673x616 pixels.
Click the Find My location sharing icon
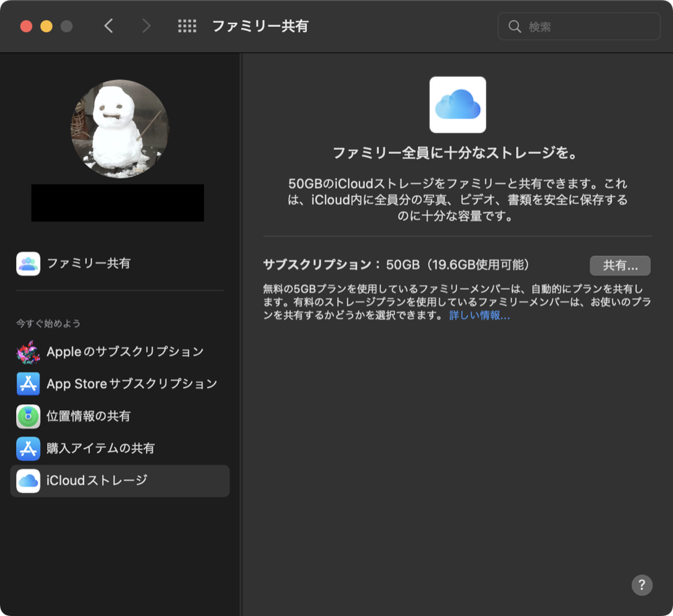(28, 416)
